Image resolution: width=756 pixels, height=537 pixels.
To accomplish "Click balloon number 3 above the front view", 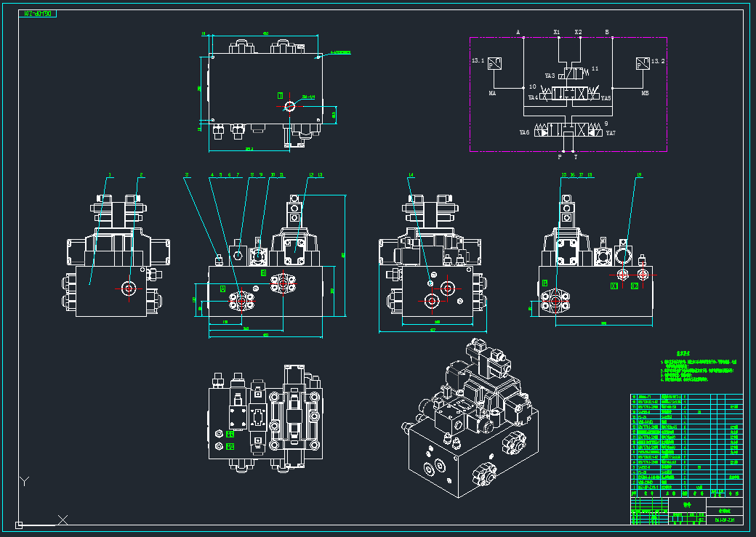I will click(x=187, y=175).
